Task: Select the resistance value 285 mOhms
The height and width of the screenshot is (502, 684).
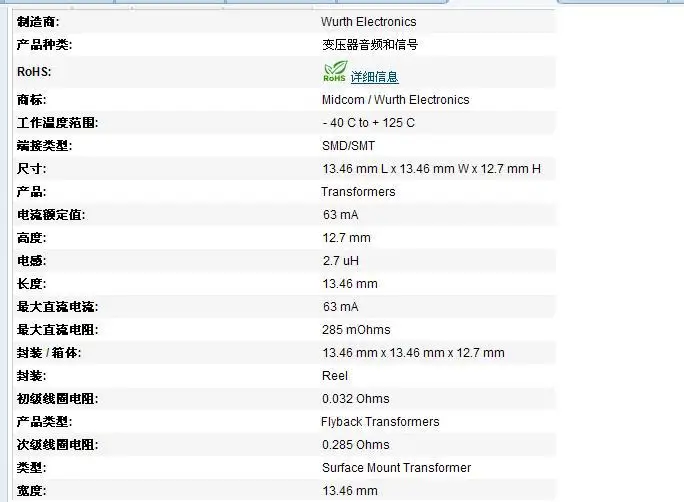Action: 356,330
